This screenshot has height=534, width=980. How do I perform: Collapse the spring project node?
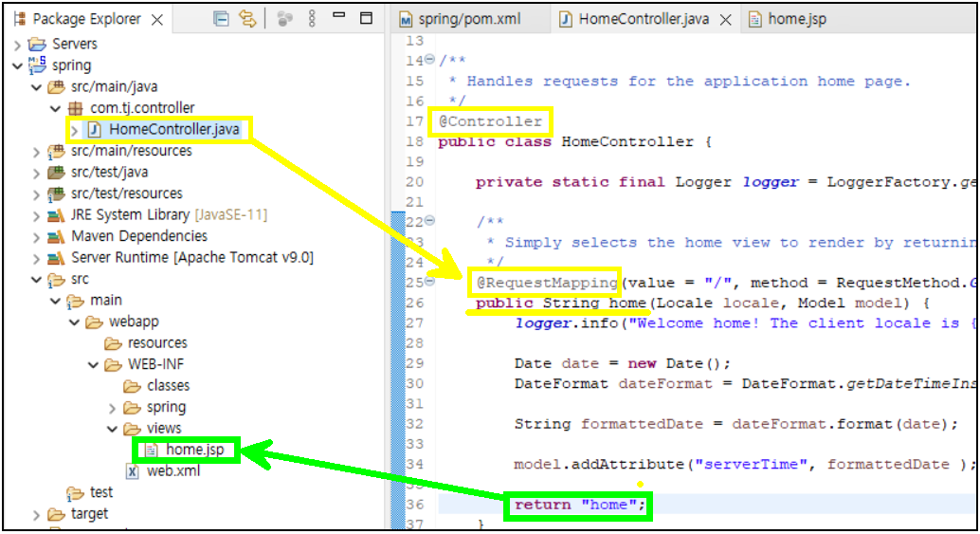[17, 65]
